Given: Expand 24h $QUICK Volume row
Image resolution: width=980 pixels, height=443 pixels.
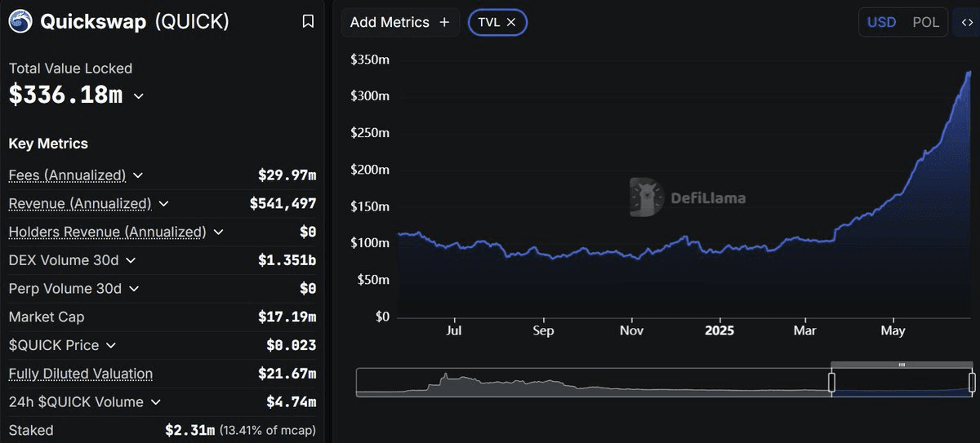Looking at the screenshot, I should click(155, 402).
